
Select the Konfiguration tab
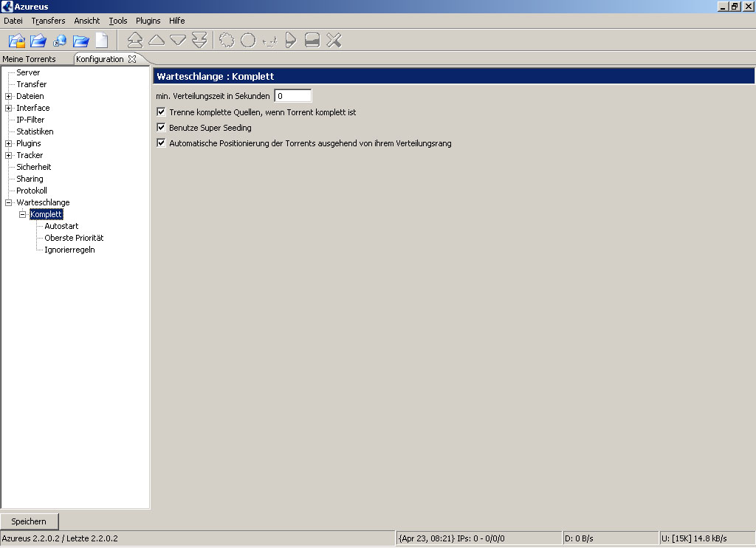[x=100, y=59]
